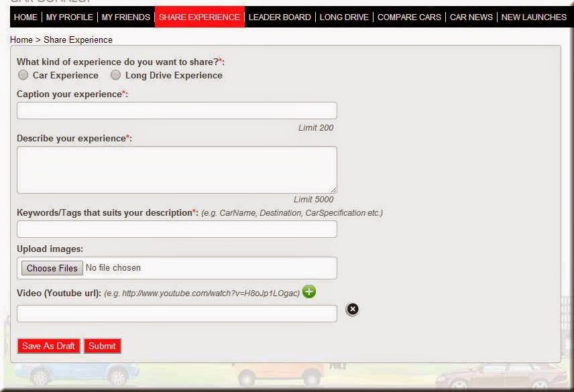The image size is (574, 392).
Task: Open NEW LAUNCHES menu item
Action: point(534,17)
